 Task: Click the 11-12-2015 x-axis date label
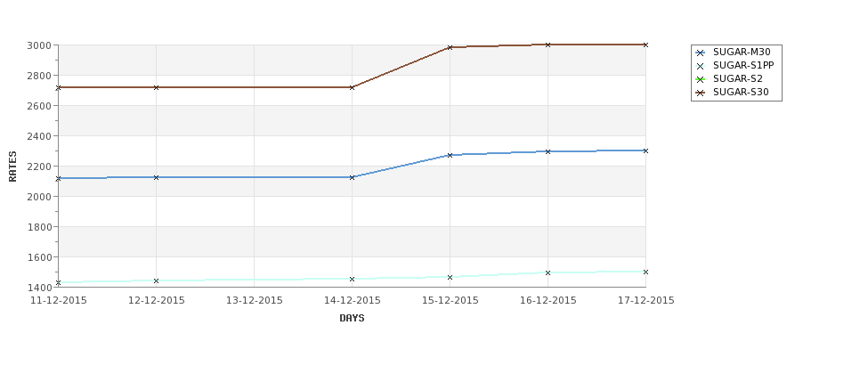pos(58,301)
